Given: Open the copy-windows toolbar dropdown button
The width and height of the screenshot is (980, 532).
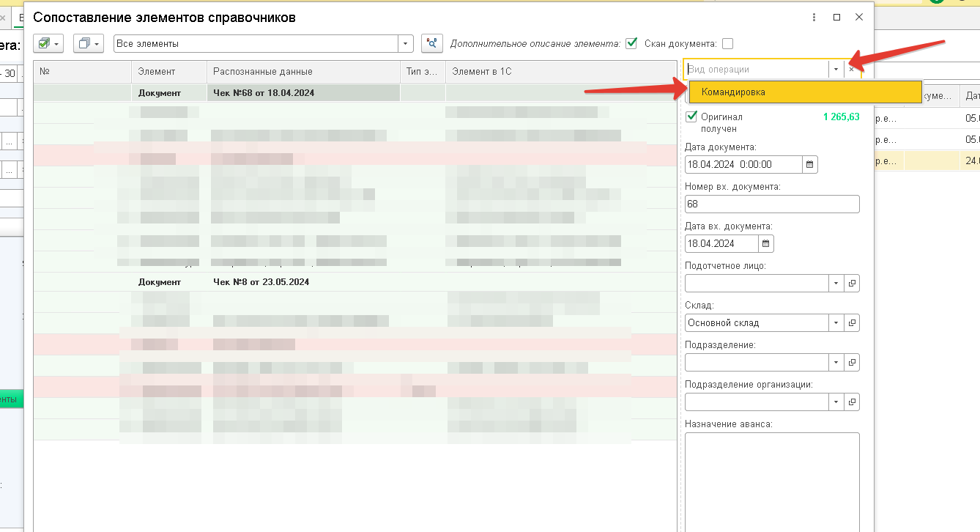Looking at the screenshot, I should pyautogui.click(x=88, y=43).
